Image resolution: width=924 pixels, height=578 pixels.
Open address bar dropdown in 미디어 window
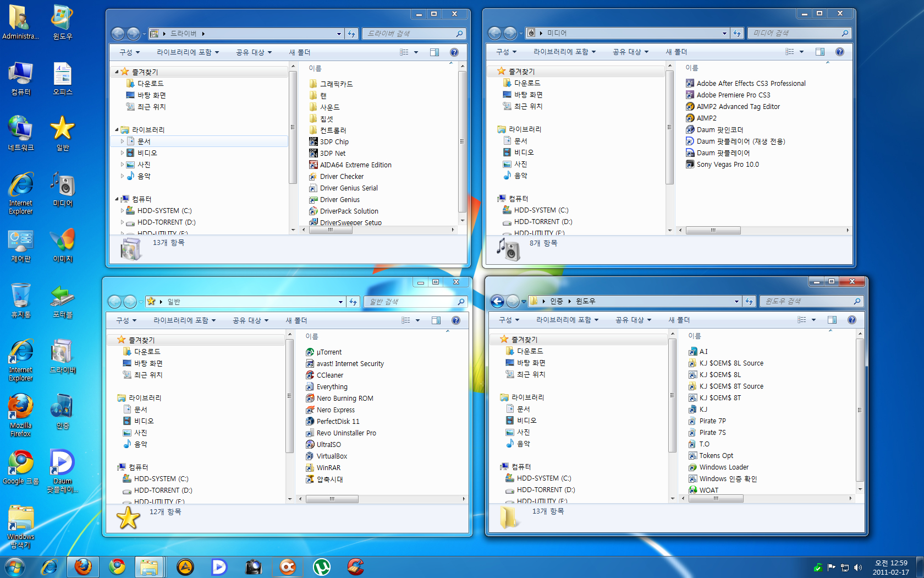coord(724,33)
